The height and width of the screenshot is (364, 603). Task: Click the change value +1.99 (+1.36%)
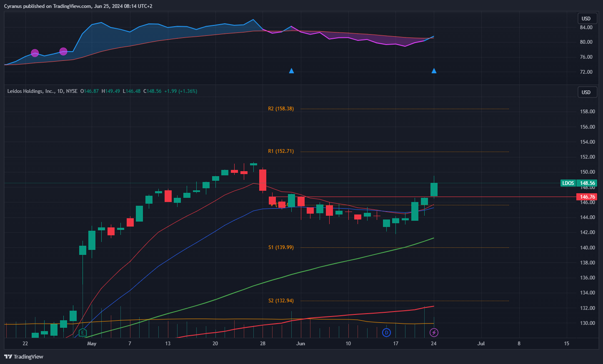(180, 91)
